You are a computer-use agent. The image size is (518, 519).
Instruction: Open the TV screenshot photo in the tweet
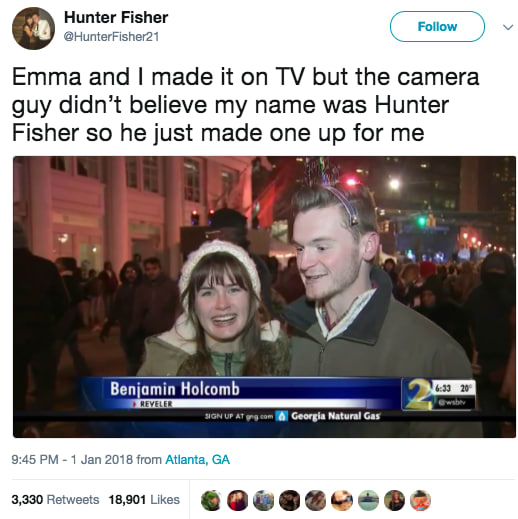(x=264, y=297)
